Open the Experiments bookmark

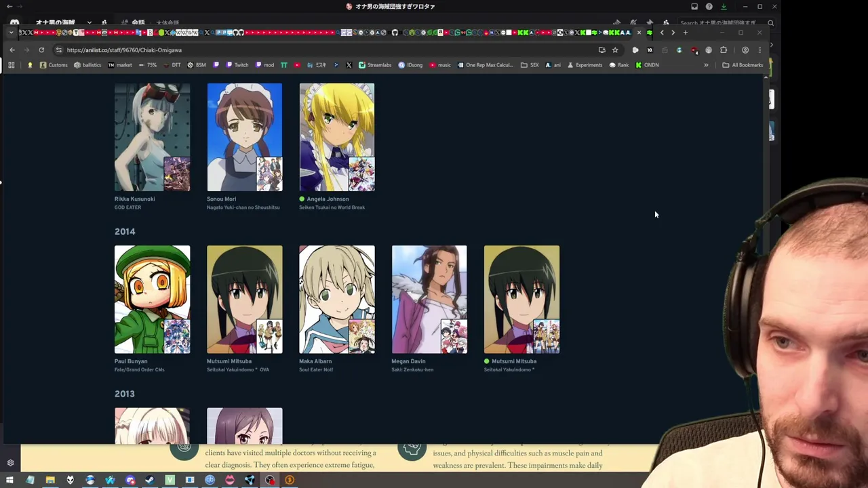click(x=585, y=65)
